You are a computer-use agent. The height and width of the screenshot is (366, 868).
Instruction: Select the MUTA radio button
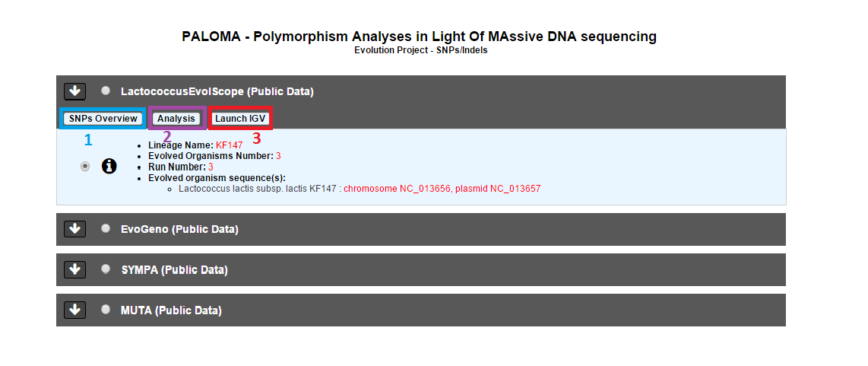coord(106,309)
